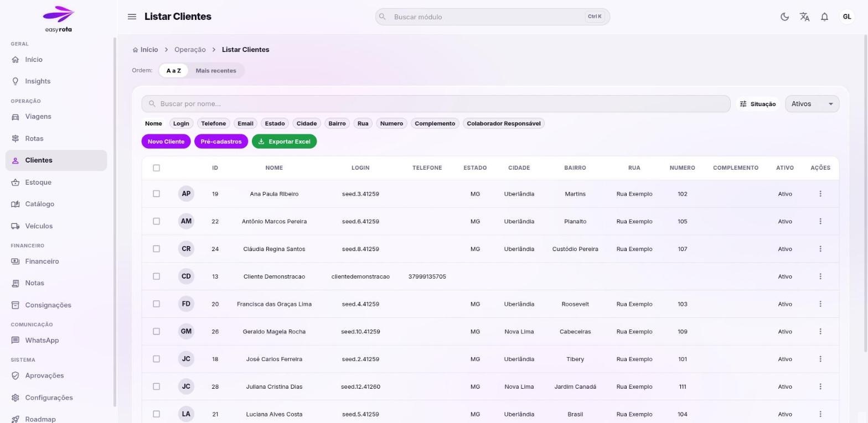868x423 pixels.
Task: Open actions menu for Antônio Marcos Pereira
Action: click(820, 221)
